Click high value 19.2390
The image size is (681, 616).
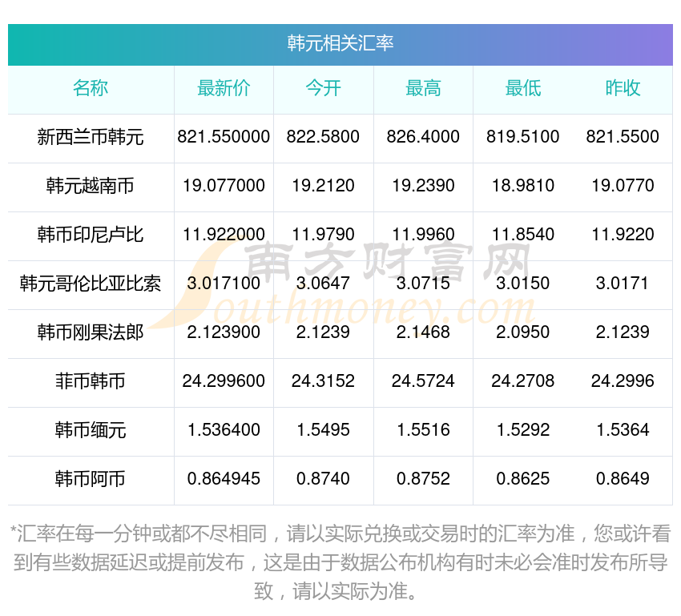pos(423,186)
